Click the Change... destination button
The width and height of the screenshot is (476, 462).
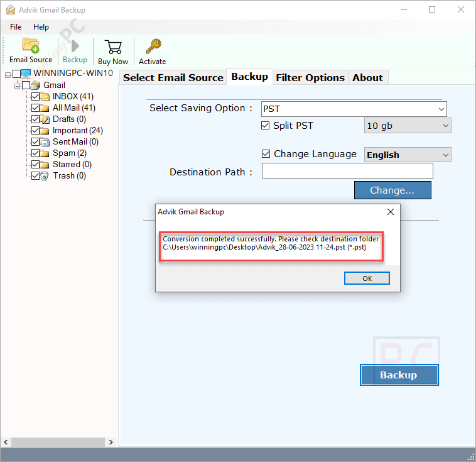click(x=392, y=190)
